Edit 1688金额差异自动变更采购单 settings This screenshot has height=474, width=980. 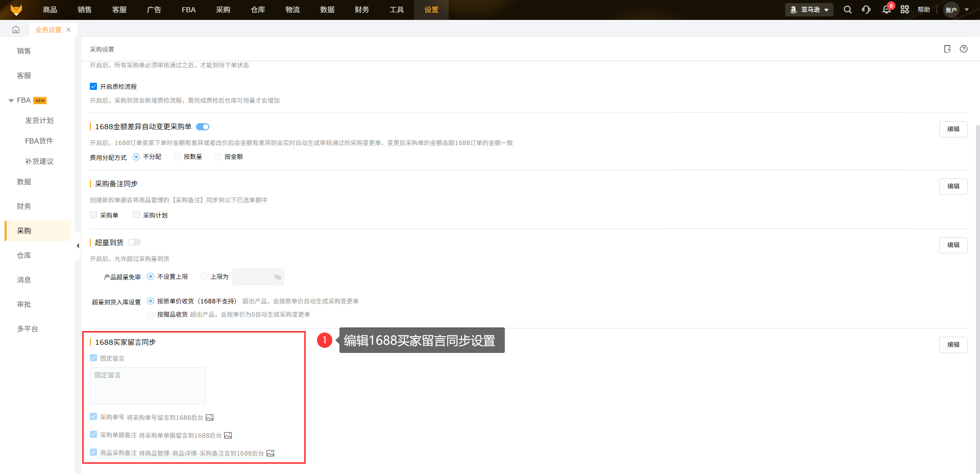pos(953,129)
